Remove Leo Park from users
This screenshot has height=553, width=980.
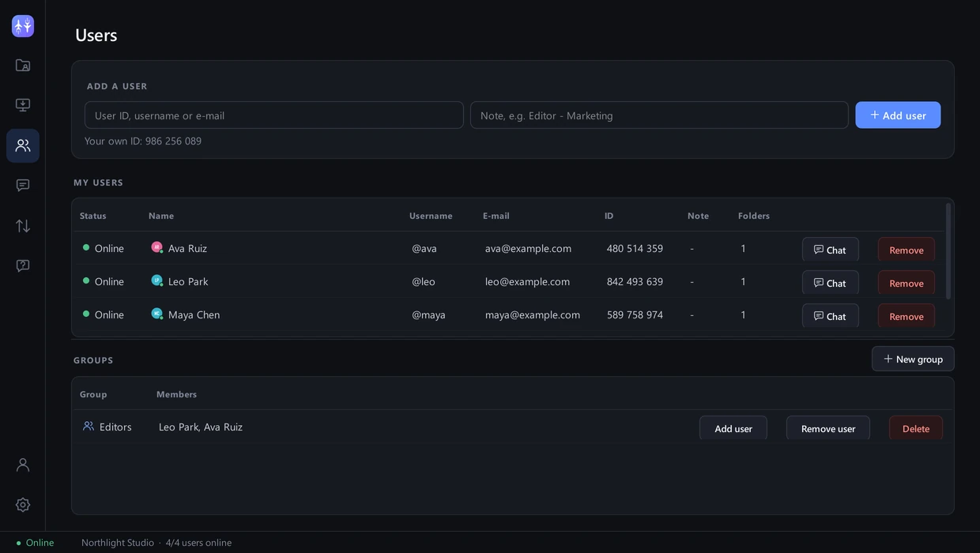click(906, 283)
